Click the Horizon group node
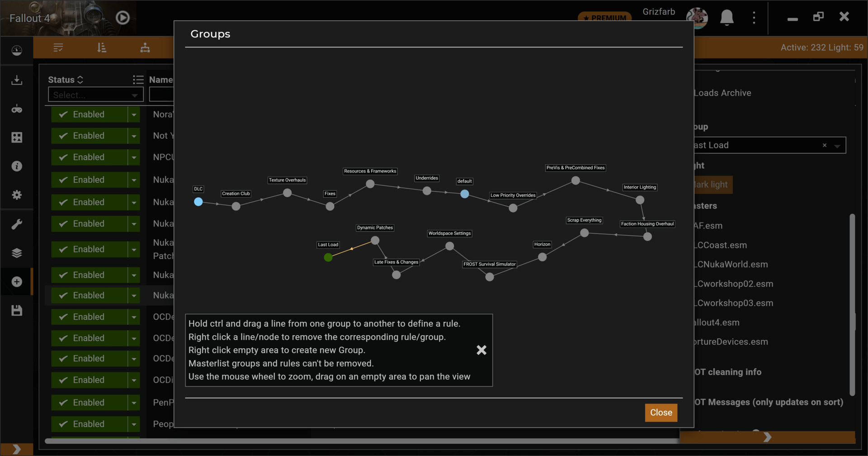 [x=542, y=257]
